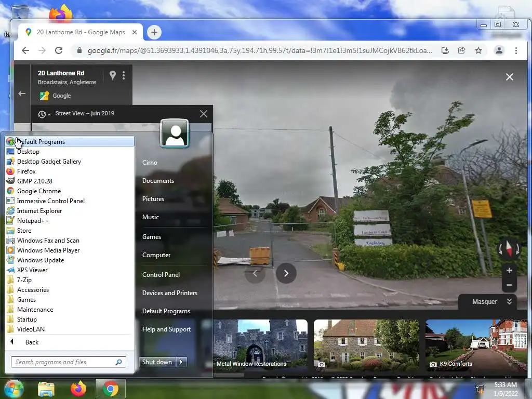Open Chrome three-dot menu
The image size is (532, 399).
516,50
